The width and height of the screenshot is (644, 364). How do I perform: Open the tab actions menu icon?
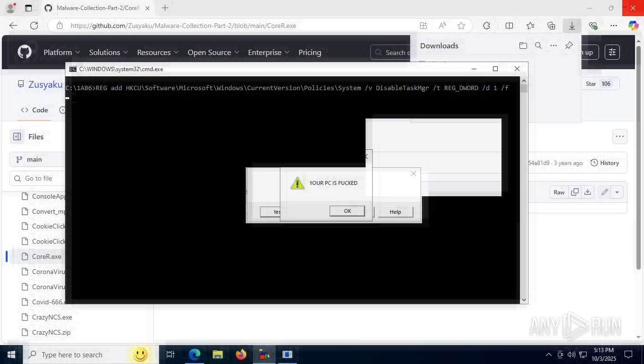(28, 8)
